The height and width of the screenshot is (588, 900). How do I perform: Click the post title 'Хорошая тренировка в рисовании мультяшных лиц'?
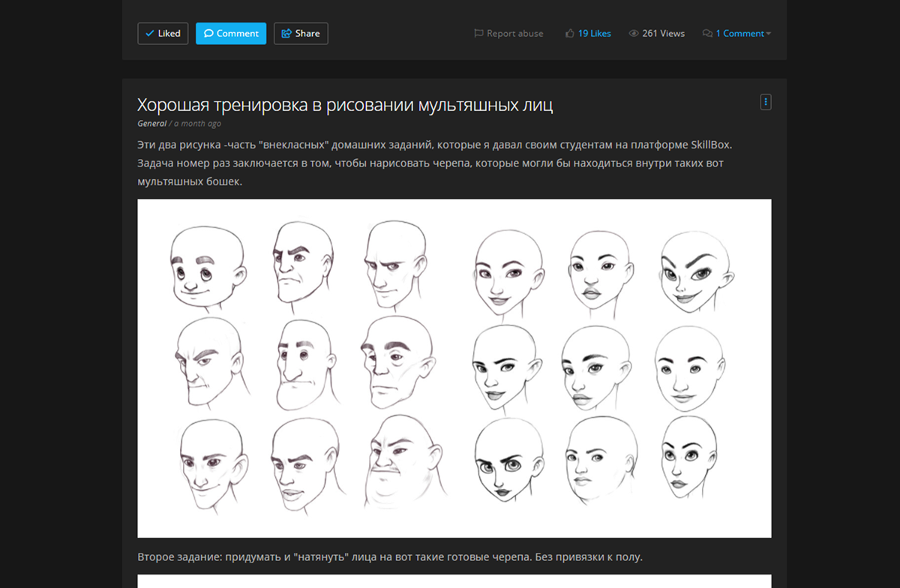345,104
